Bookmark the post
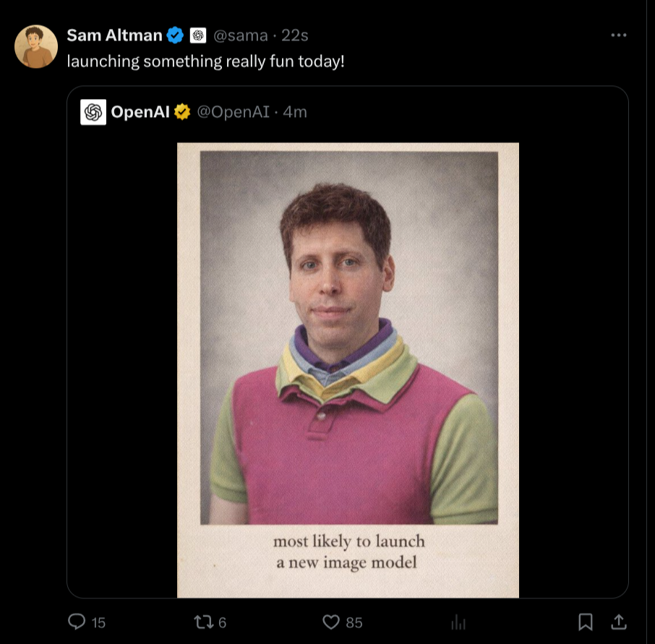Image resolution: width=655 pixels, height=644 pixels. [x=586, y=622]
